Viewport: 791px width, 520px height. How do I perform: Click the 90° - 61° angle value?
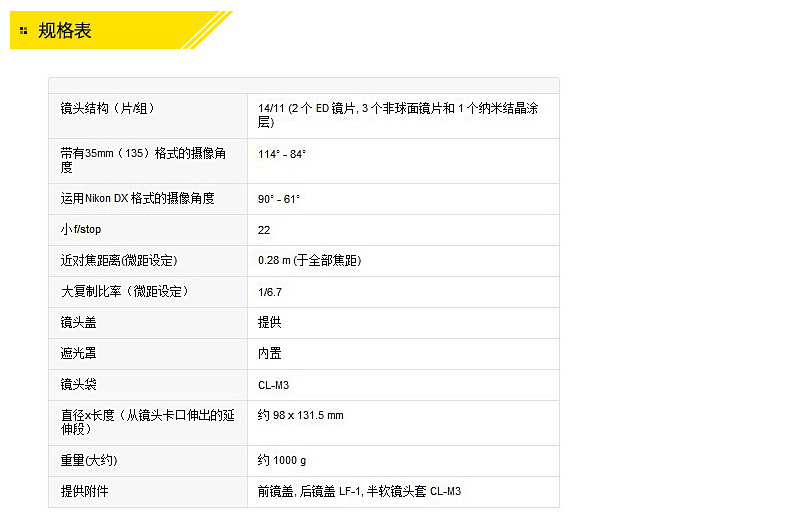[x=279, y=199]
